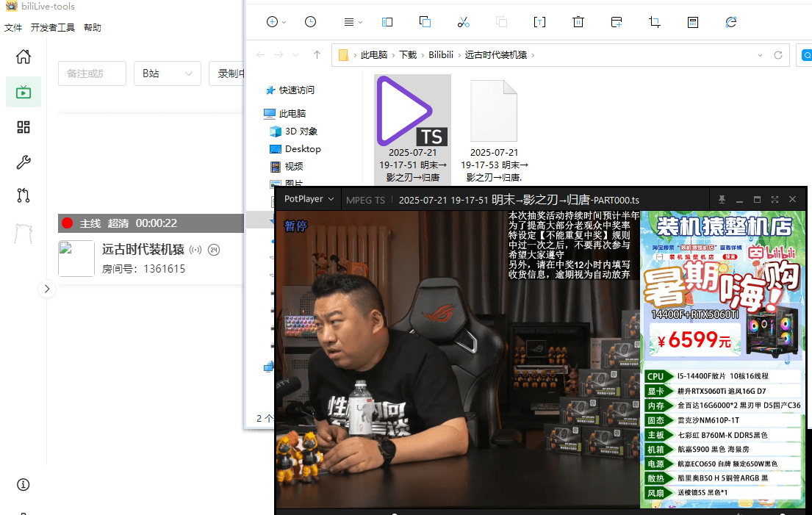
Task: Click the Rename icon in the file toolbar
Action: (539, 21)
